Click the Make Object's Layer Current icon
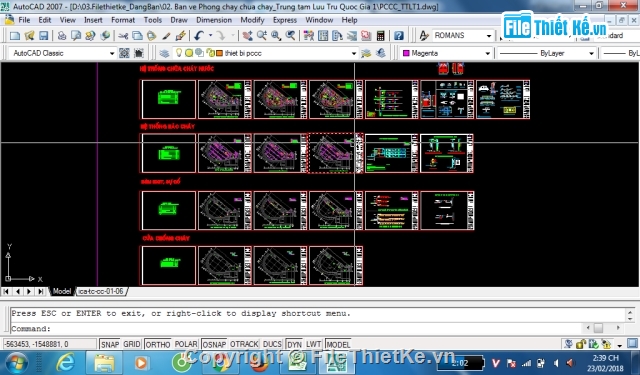 click(x=366, y=53)
